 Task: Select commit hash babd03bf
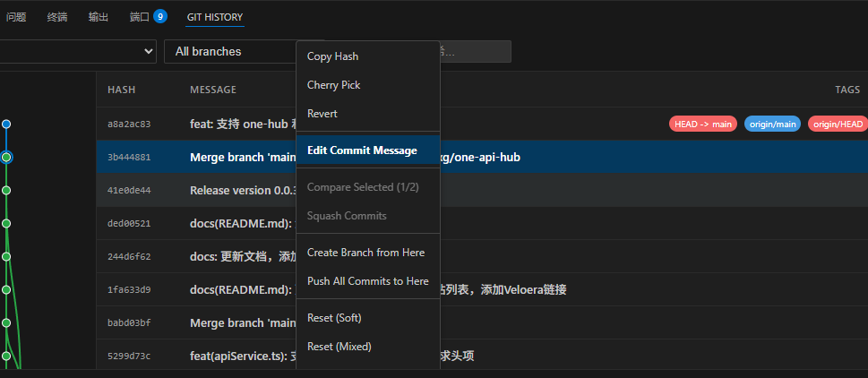129,322
